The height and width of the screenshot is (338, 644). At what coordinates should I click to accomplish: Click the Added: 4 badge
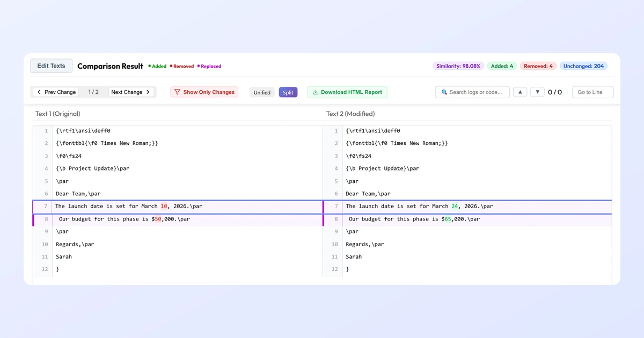(x=502, y=66)
